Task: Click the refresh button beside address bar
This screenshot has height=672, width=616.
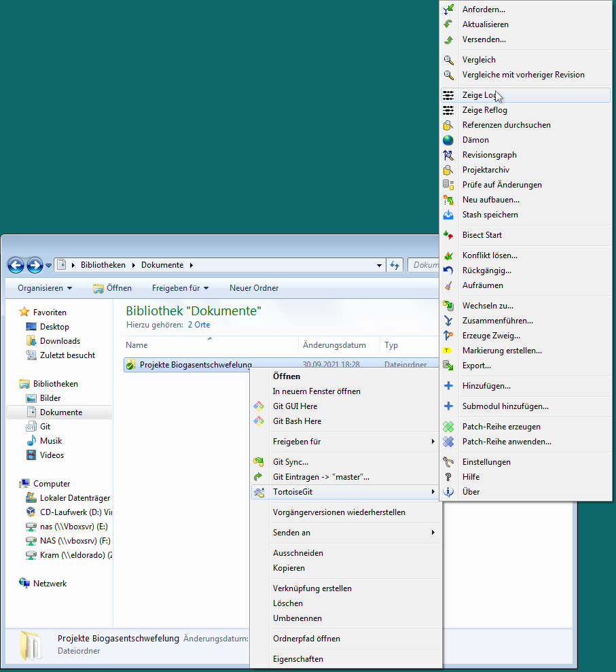Action: click(395, 265)
